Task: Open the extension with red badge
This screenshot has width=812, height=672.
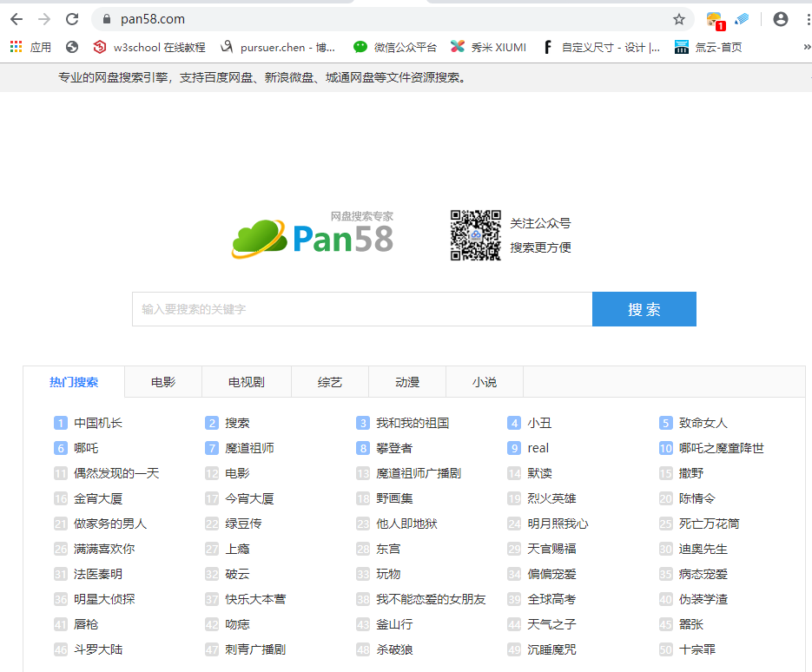Action: coord(715,20)
